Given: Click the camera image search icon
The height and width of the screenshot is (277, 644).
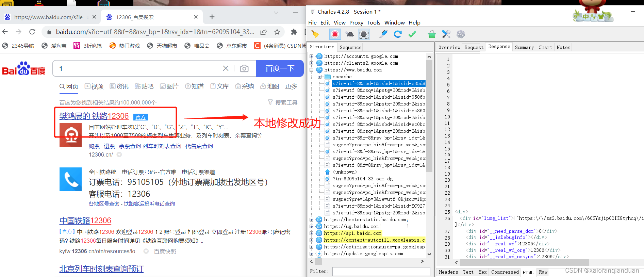Looking at the screenshot, I should tap(244, 68).
